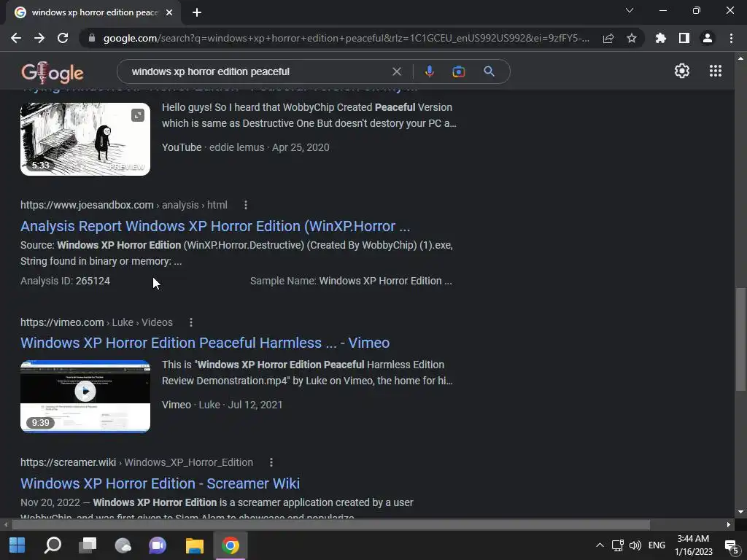Search by image with camera icon
Image resolution: width=747 pixels, height=560 pixels.
click(458, 71)
